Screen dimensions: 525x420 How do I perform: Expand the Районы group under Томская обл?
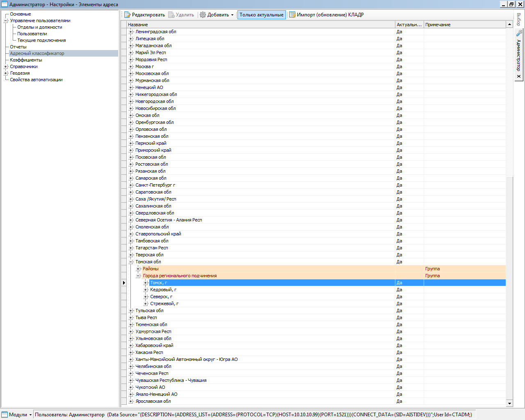click(x=138, y=269)
